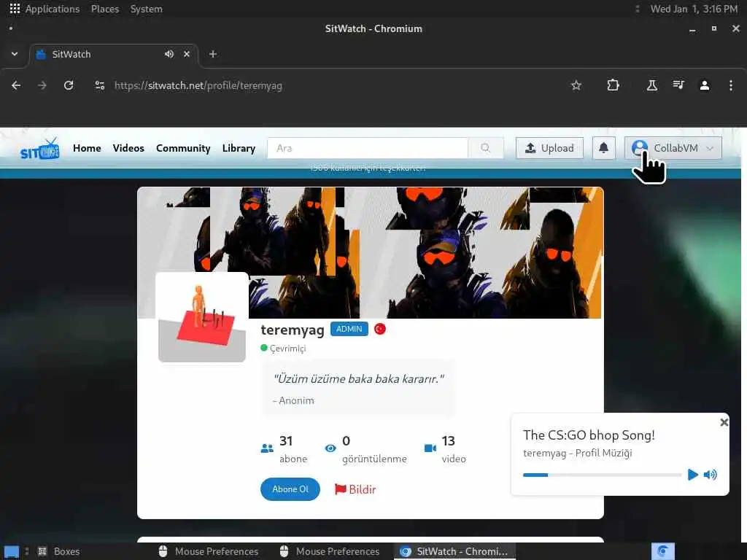View site information icon in address bar
The height and width of the screenshot is (560, 747).
pyautogui.click(x=99, y=86)
